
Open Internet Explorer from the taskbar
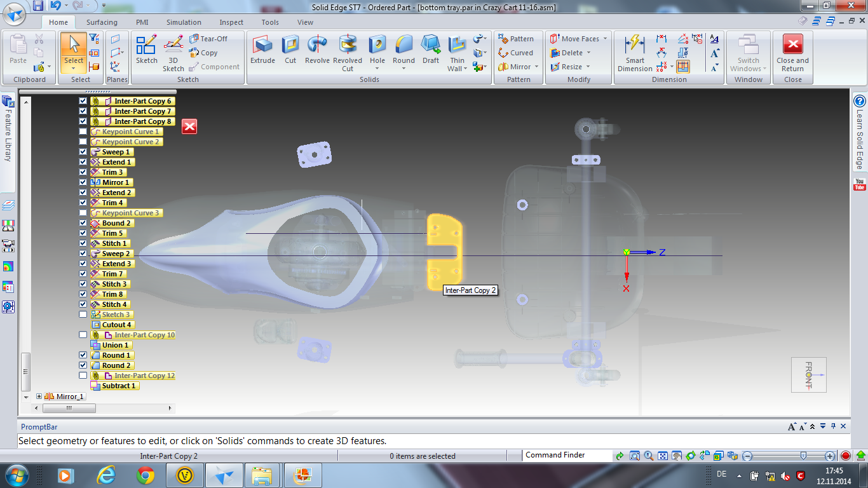[x=106, y=475]
